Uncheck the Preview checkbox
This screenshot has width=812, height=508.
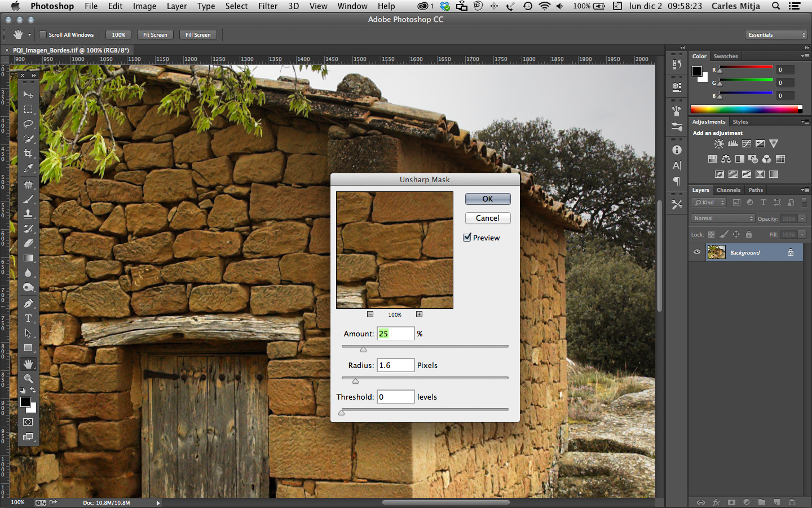[467, 238]
